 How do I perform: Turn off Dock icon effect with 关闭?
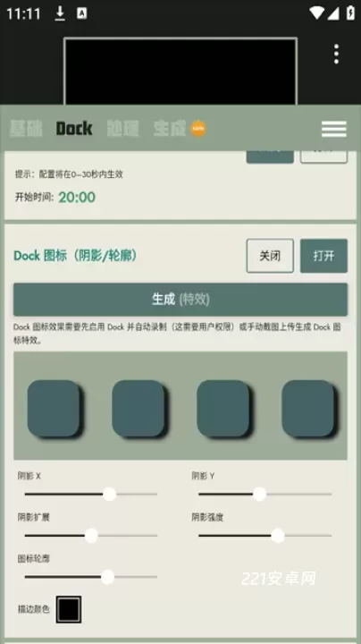[270, 256]
